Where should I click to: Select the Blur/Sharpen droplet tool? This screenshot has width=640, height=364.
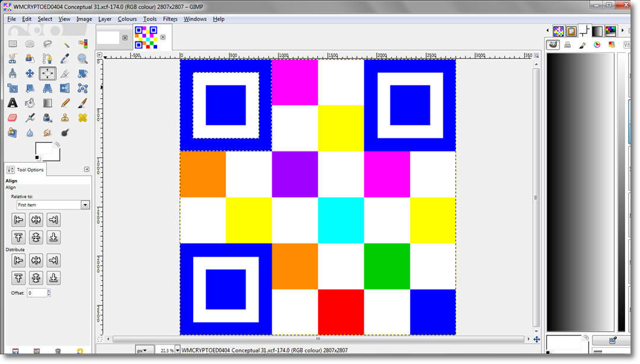30,133
